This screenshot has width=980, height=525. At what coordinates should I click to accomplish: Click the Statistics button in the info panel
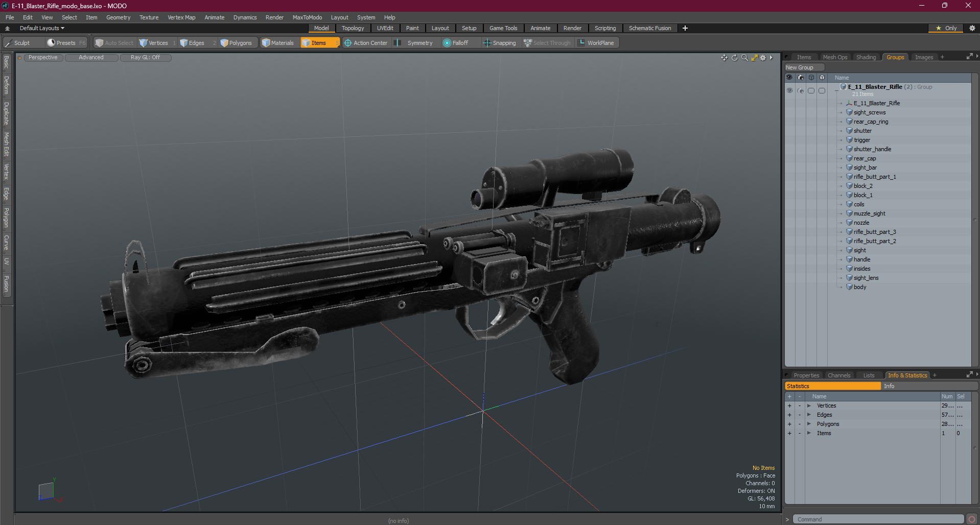pyautogui.click(x=833, y=386)
